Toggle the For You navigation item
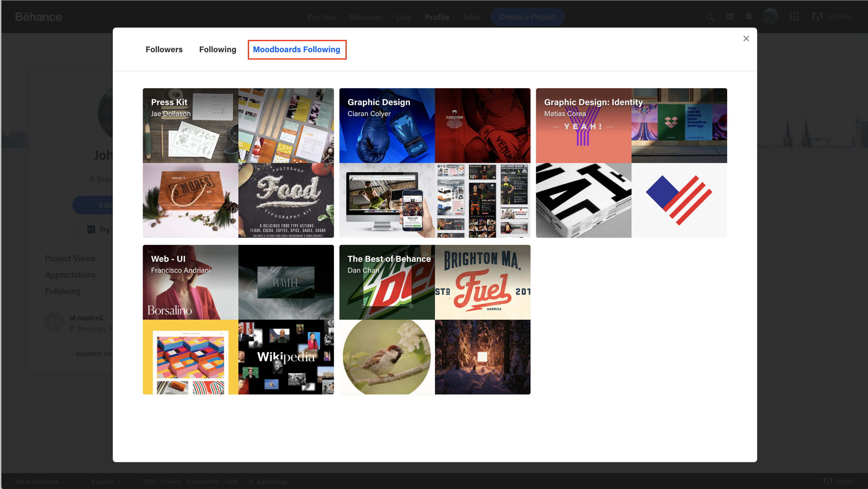The height and width of the screenshot is (489, 868). point(321,17)
